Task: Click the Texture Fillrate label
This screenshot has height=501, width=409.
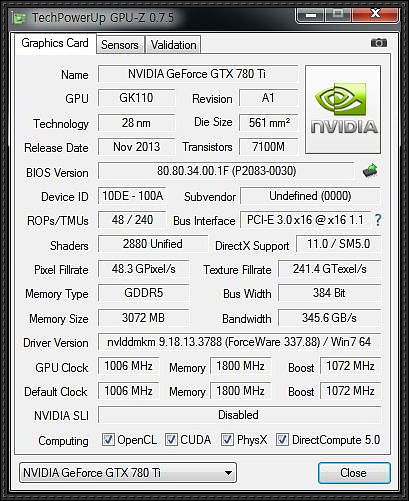Action: pos(237,270)
